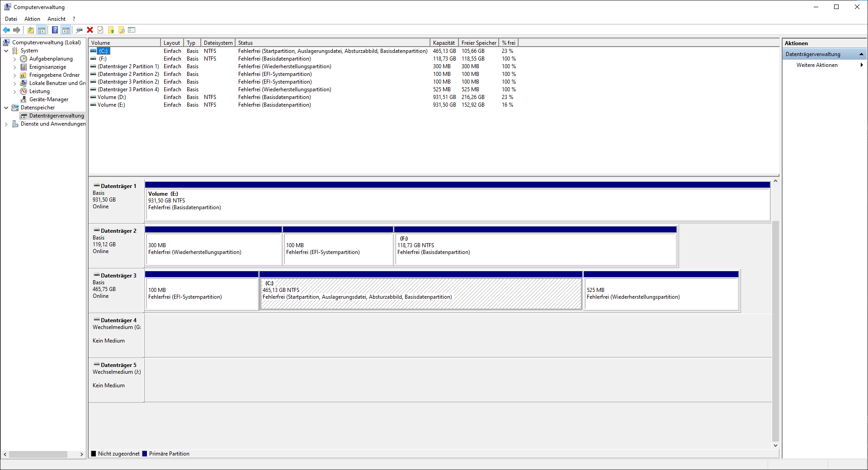
Task: Click the disk map scrollbar up arrow
Action: 775,181
